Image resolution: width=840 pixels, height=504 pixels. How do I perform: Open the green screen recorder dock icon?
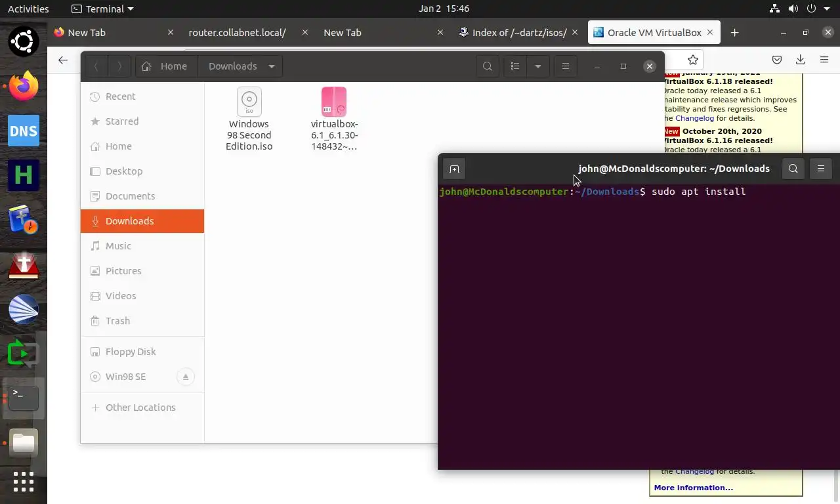click(x=24, y=354)
